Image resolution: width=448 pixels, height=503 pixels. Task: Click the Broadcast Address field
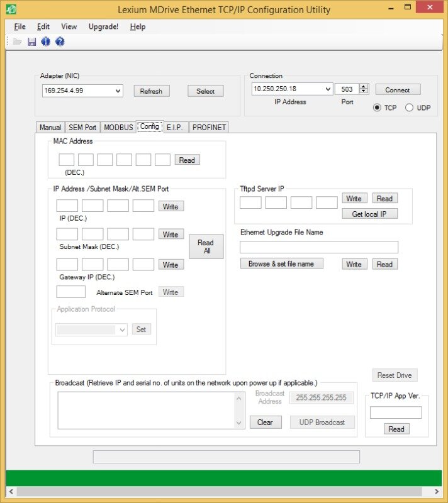pyautogui.click(x=322, y=398)
